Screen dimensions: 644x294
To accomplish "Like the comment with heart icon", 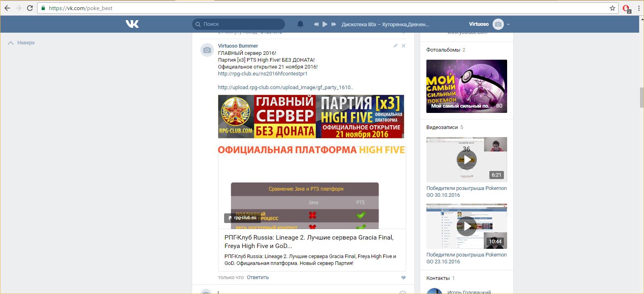I will (403, 277).
